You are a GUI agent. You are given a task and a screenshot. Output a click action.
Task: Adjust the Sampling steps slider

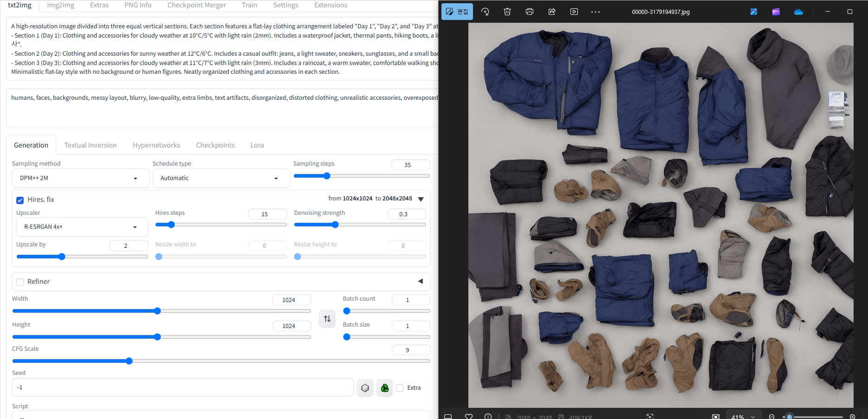click(x=362, y=176)
